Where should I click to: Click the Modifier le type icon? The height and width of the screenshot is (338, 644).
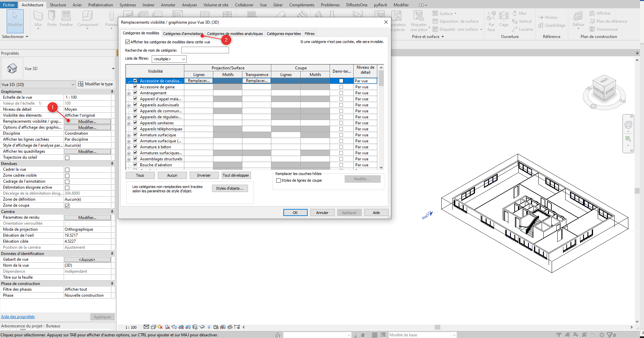(x=81, y=84)
